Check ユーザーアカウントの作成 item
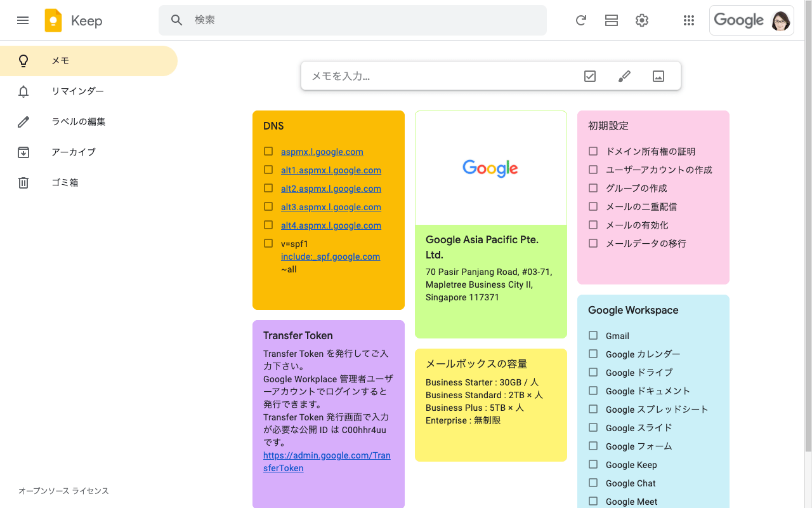The image size is (812, 508). point(593,170)
